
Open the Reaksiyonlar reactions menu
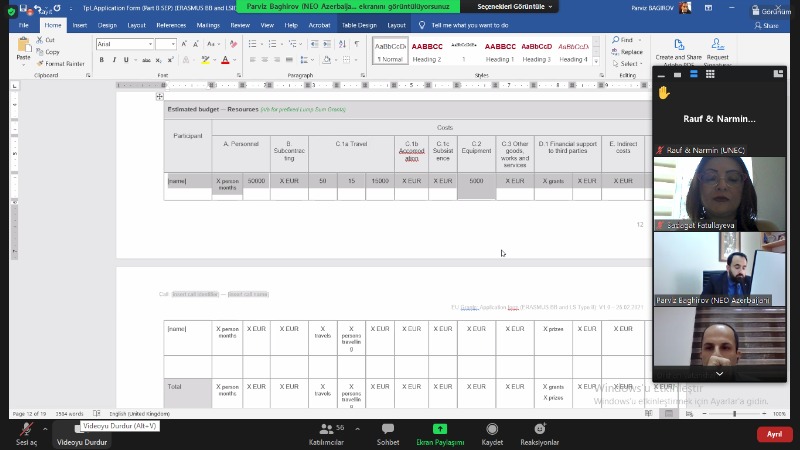(x=540, y=433)
